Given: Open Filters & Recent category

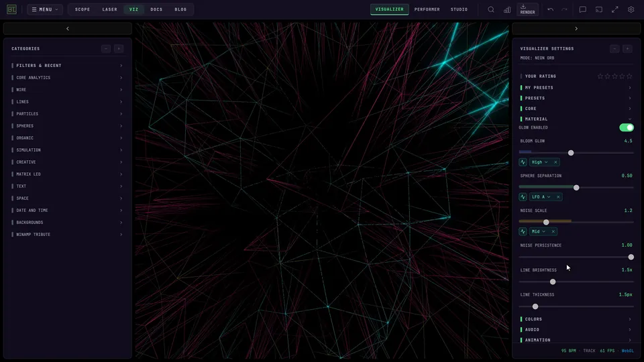Looking at the screenshot, I should pyautogui.click(x=67, y=66).
